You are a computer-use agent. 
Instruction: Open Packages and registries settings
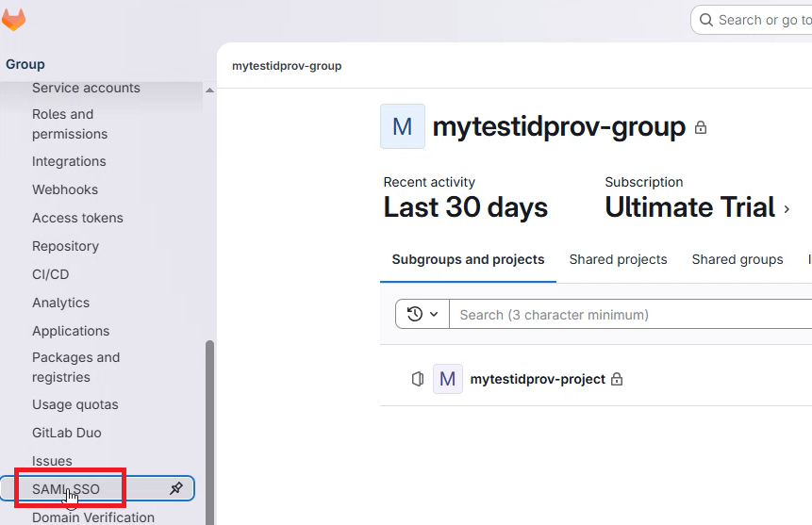[75, 367]
